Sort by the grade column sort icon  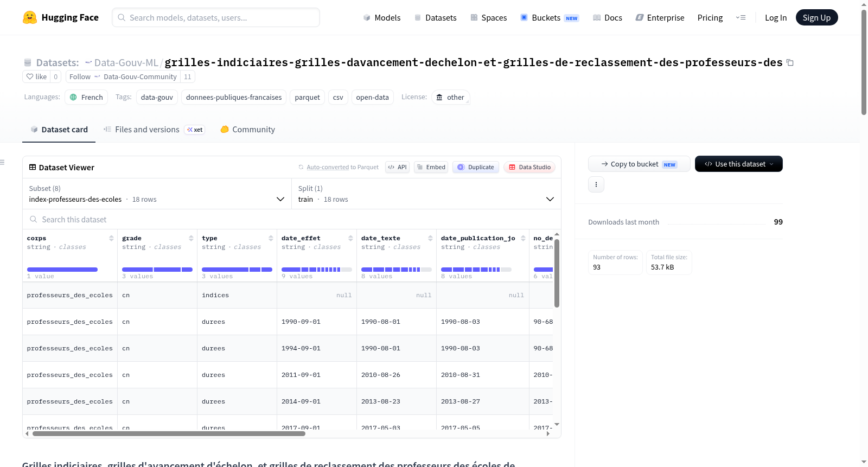pyautogui.click(x=191, y=238)
